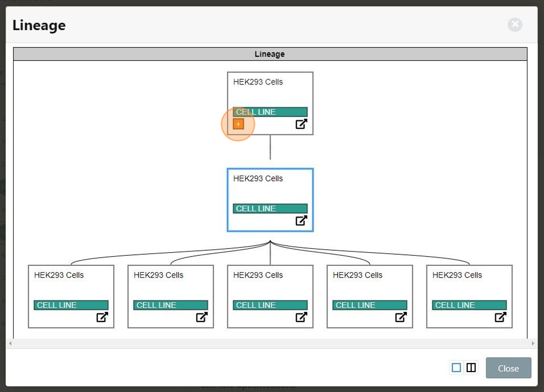The height and width of the screenshot is (392, 544).
Task: Switch to the split-pane view icon
Action: coord(471,367)
